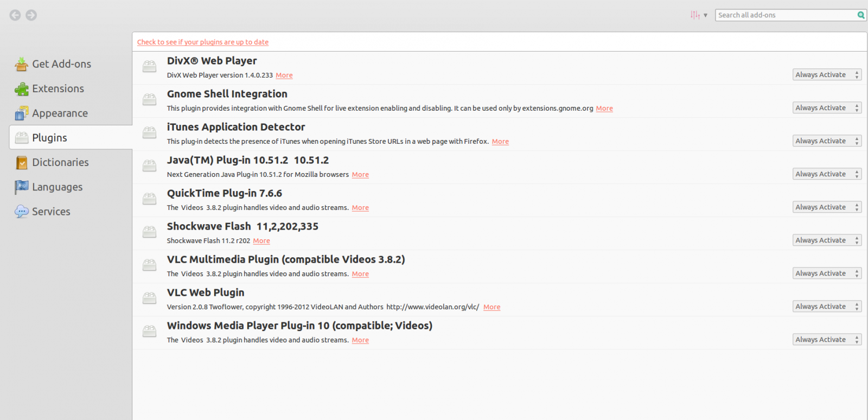The image size is (868, 420).
Task: Select the DivX® Web Player title
Action: pos(212,61)
